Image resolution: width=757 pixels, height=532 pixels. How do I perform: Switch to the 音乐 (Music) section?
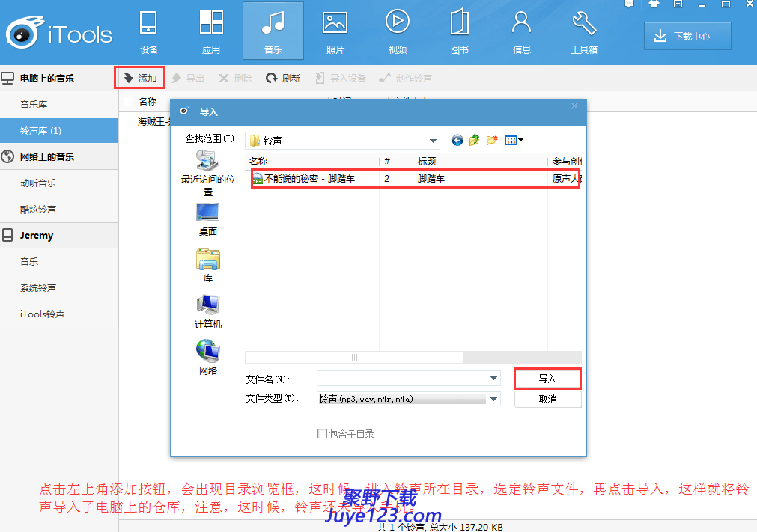click(x=273, y=32)
